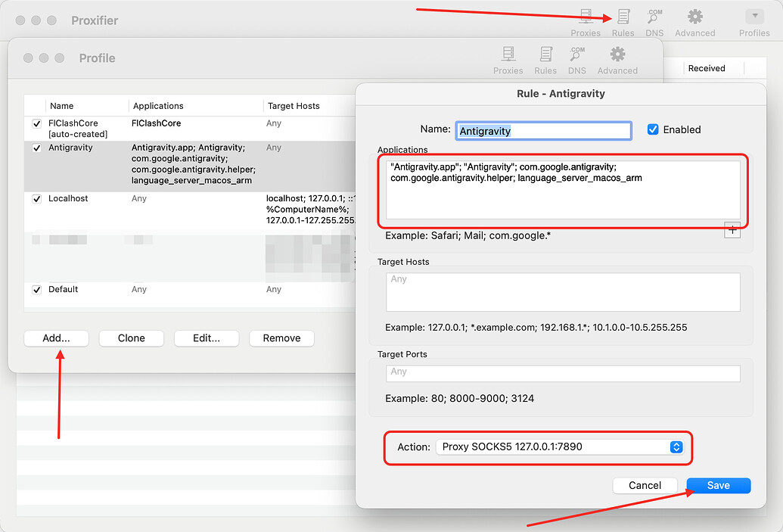Select the Default rule row name

pyautogui.click(x=63, y=290)
